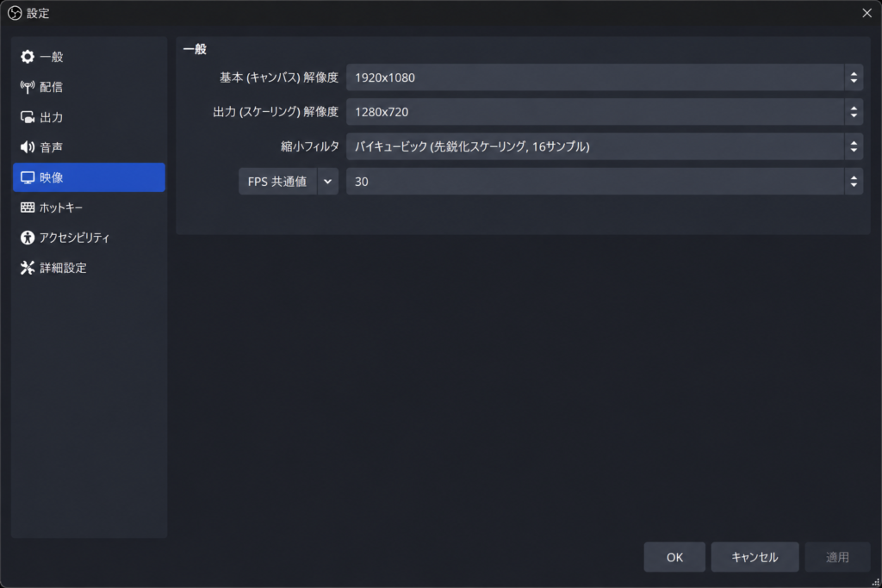Confirm settings with the OK button
The width and height of the screenshot is (882, 588).
pos(674,557)
